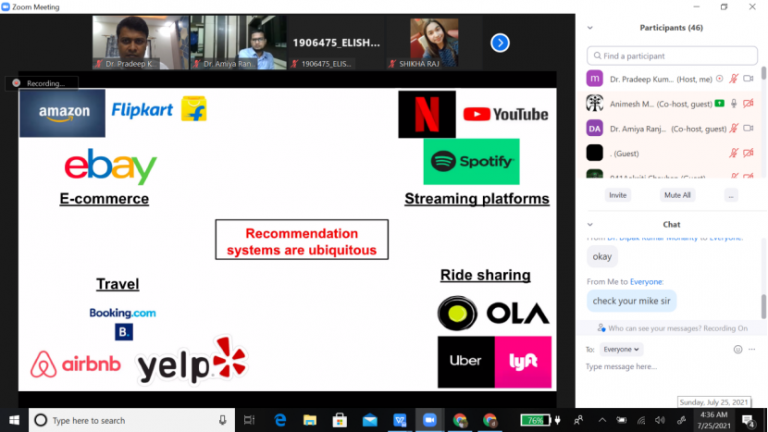Show hidden system tray icons
Viewport: 768px width, 432px height.
pos(602,420)
